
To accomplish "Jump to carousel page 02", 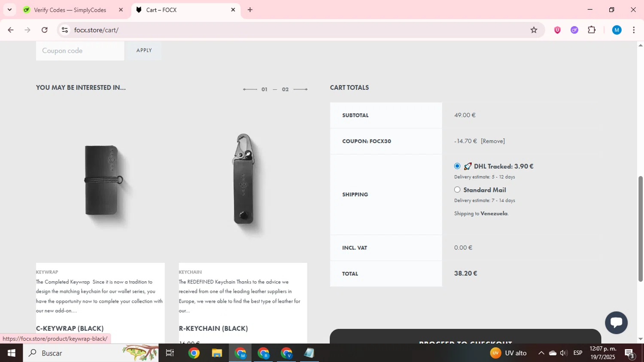I will point(285,89).
